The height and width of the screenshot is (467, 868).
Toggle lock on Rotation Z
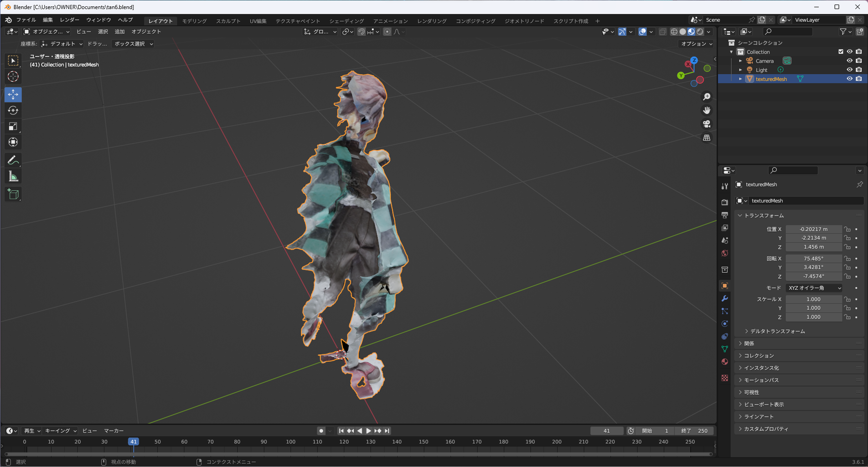tap(847, 276)
